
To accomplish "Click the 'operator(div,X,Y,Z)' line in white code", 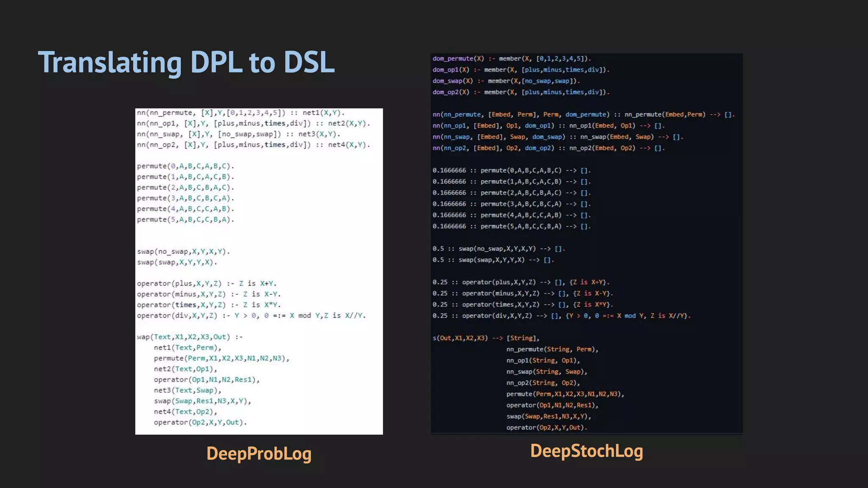I will click(251, 316).
